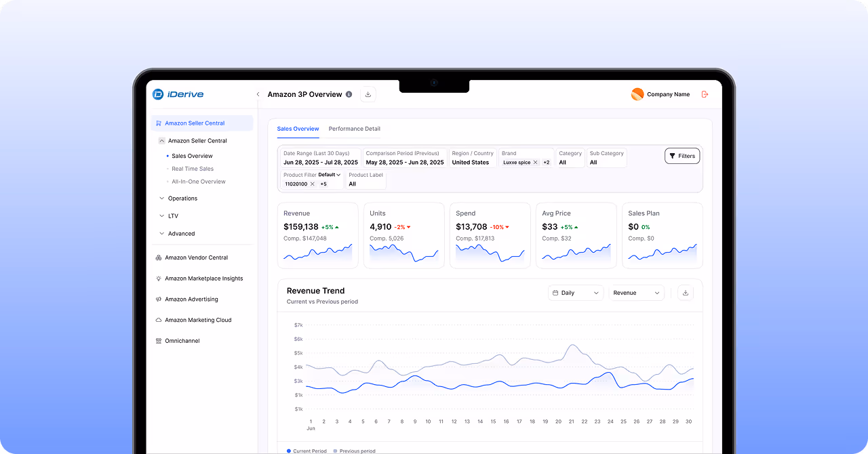Click the Avg Price card sparkline

(x=576, y=253)
